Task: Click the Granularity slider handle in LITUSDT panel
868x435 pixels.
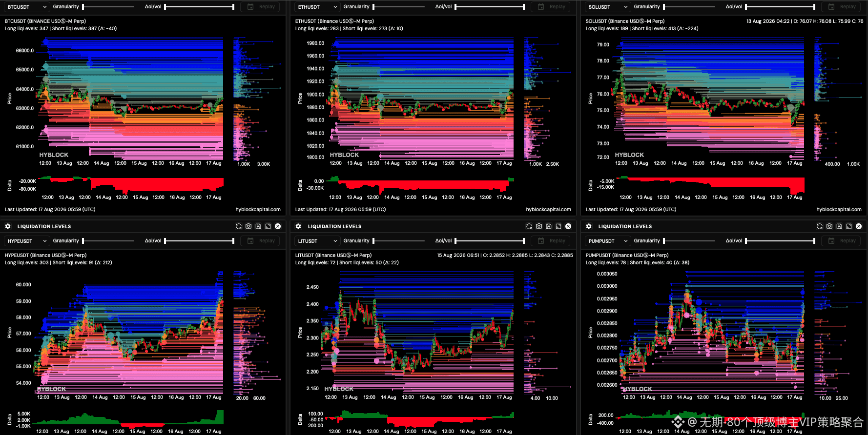Action: (x=374, y=241)
